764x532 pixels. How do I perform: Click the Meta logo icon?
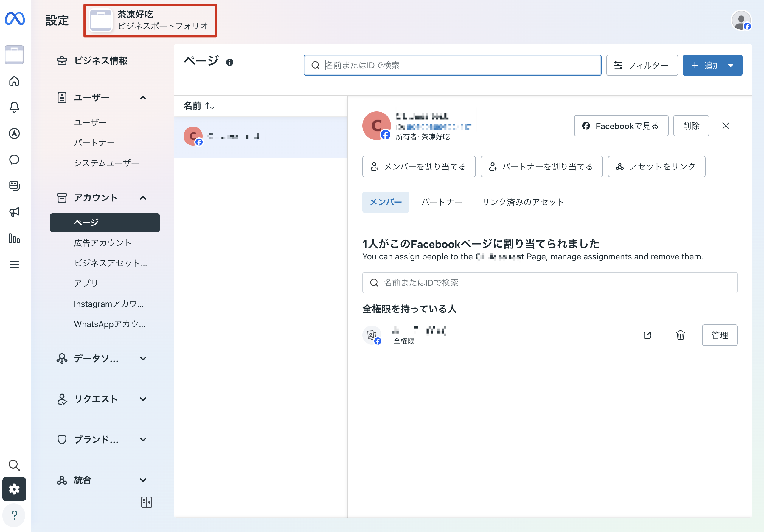tap(15, 18)
